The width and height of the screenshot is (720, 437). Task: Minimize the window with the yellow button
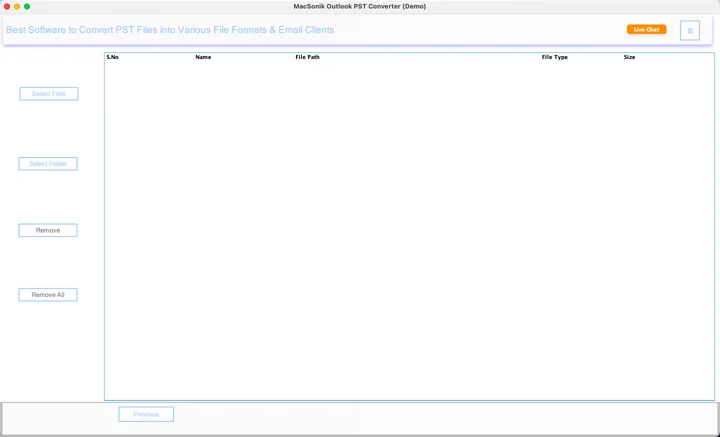coord(17,6)
